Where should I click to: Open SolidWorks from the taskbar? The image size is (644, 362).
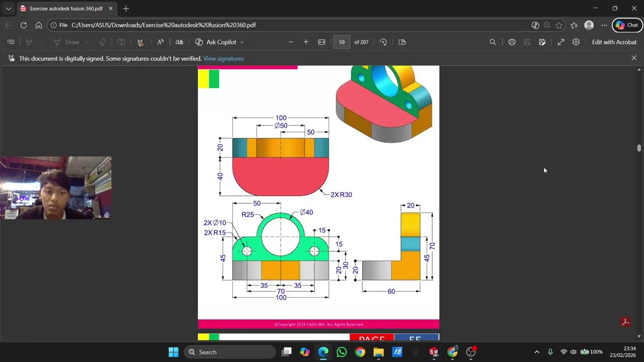[x=434, y=352]
